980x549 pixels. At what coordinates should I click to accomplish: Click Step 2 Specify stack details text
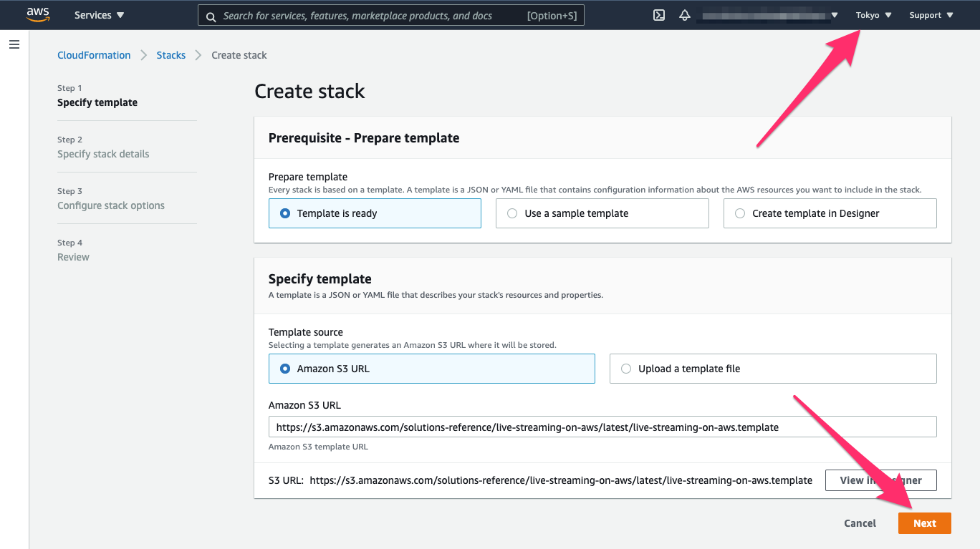click(x=103, y=147)
